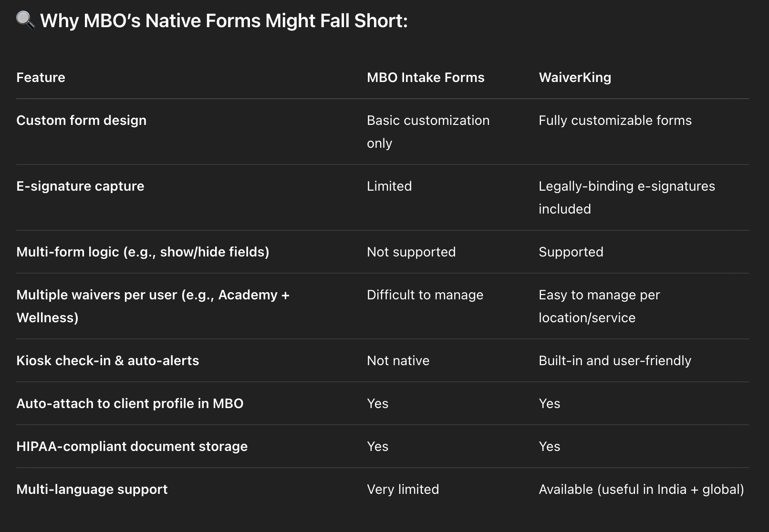This screenshot has width=769, height=532.
Task: Click the "Fully customizable forms" cell
Action: pos(615,120)
